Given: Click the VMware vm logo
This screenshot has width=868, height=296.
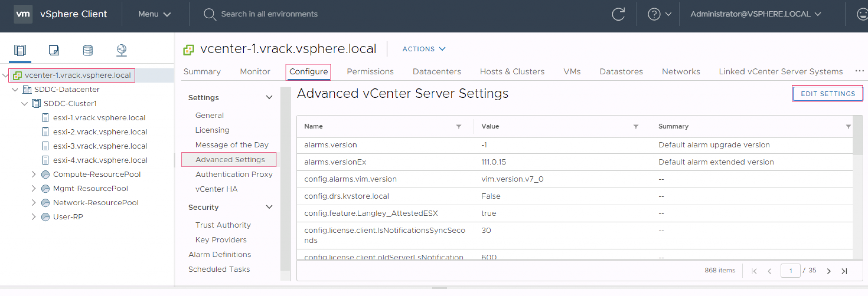Looking at the screenshot, I should pyautogui.click(x=23, y=14).
